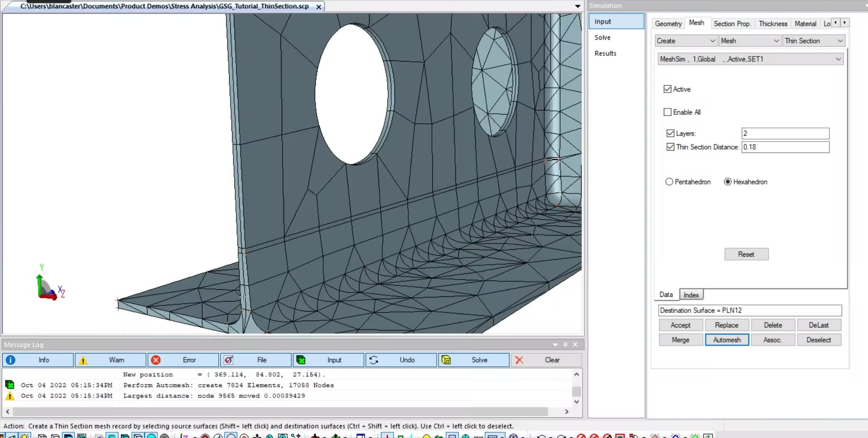
Task: Open the Create action dropdown
Action: tap(686, 41)
